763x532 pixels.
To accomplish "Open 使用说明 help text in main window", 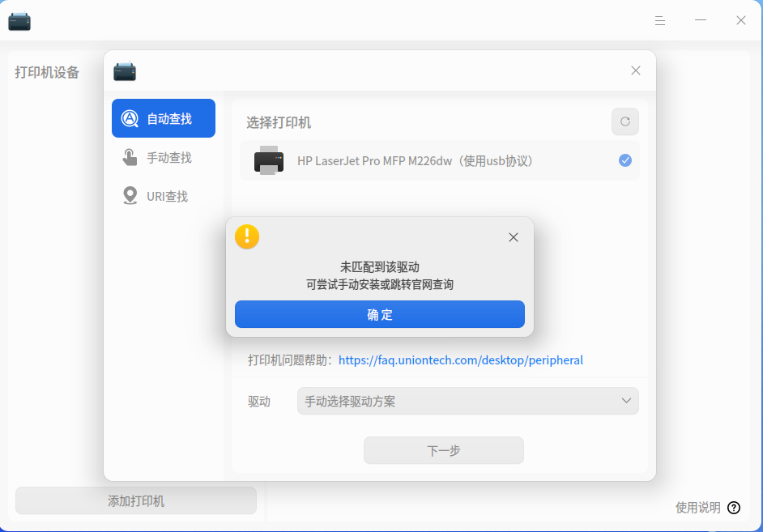I will pyautogui.click(x=697, y=507).
